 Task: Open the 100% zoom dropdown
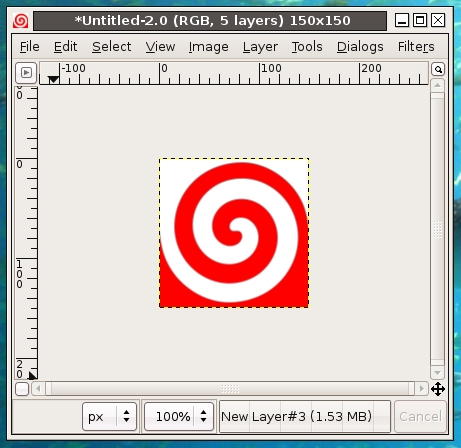[x=179, y=417]
